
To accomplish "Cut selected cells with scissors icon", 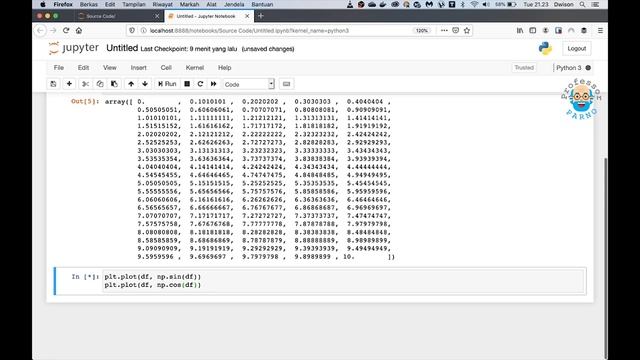I will click(85, 84).
